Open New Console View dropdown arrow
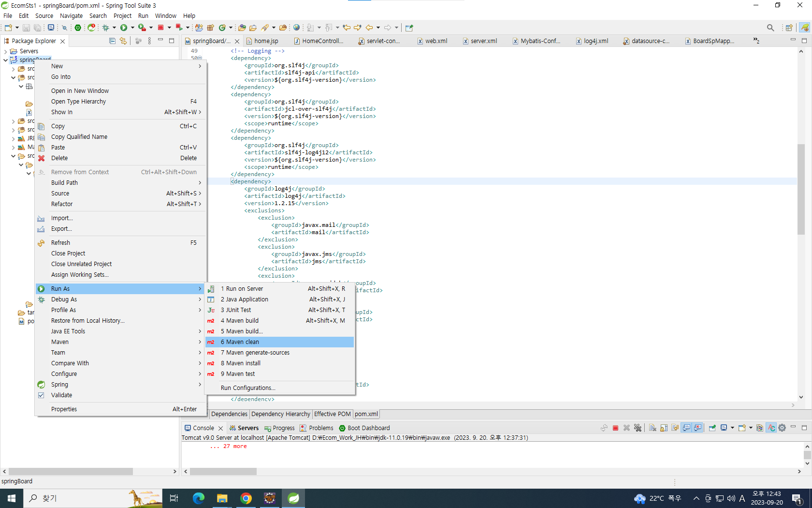 point(751,428)
